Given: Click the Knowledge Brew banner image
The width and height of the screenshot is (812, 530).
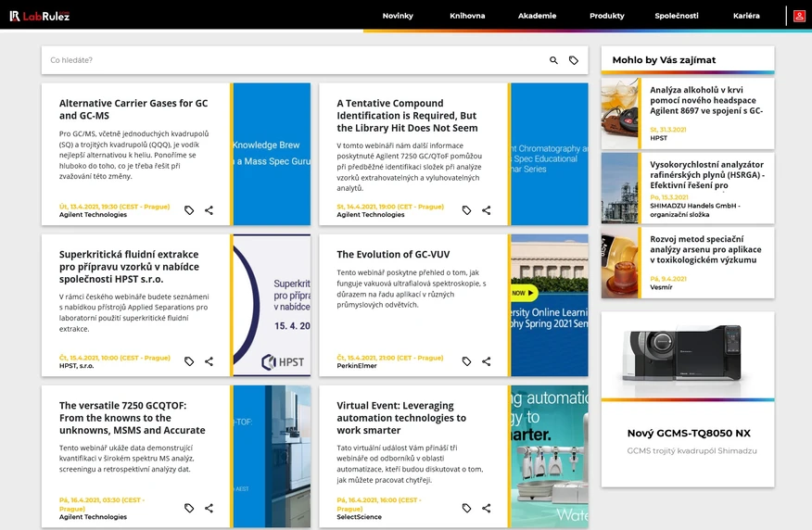Looking at the screenshot, I should coord(272,154).
